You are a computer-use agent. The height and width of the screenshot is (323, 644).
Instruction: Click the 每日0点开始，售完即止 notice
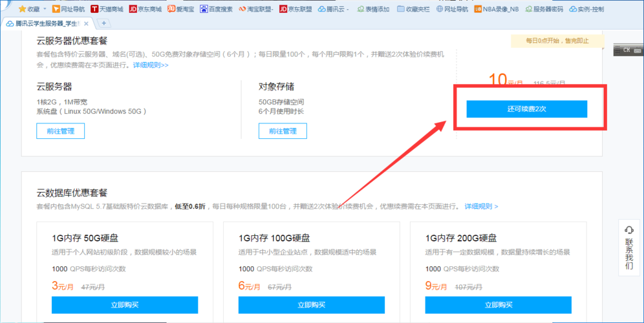click(557, 41)
